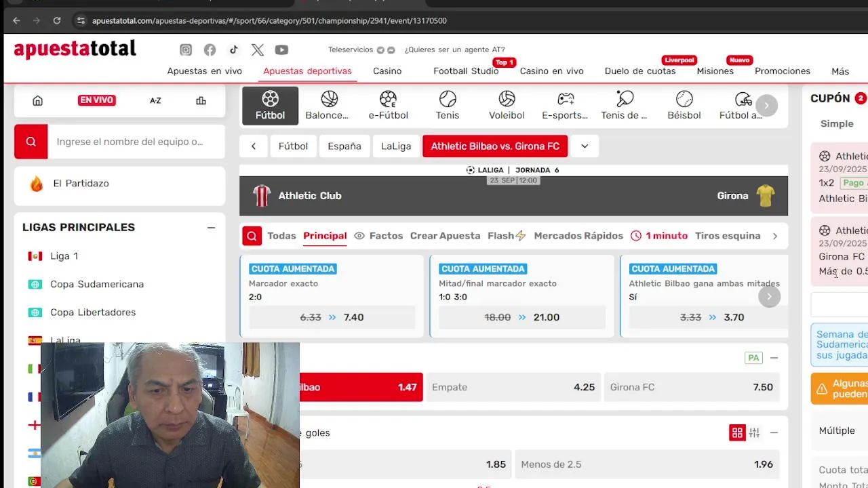868x488 pixels.
Task: Open the X (Twitter) social icon
Action: click(x=258, y=49)
